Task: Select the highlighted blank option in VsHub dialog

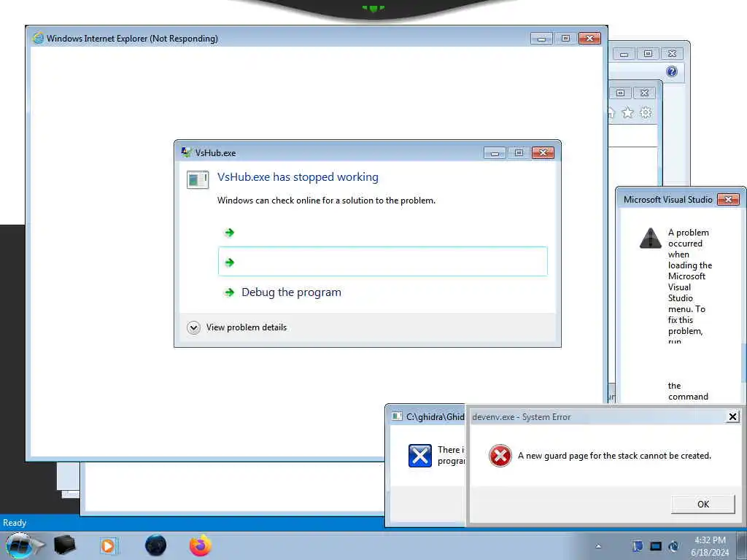Action: pyautogui.click(x=382, y=262)
